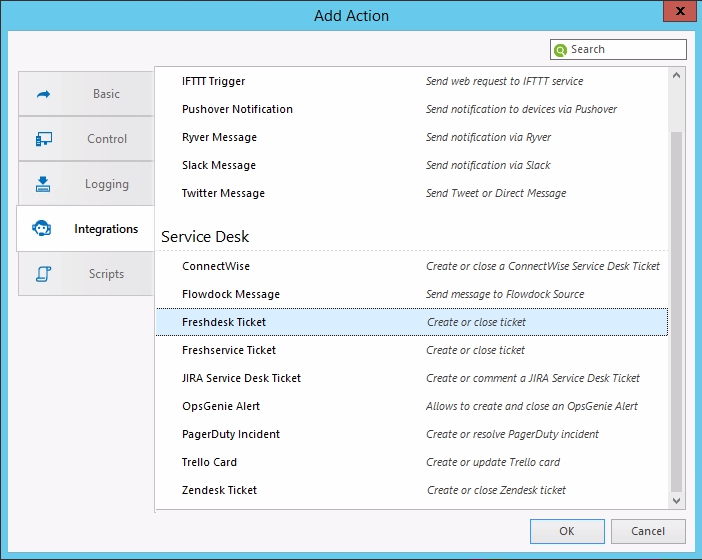Viewport: 702px width, 560px height.
Task: Click 'Create or resolve PagerDuty incident' text
Action: point(512,434)
